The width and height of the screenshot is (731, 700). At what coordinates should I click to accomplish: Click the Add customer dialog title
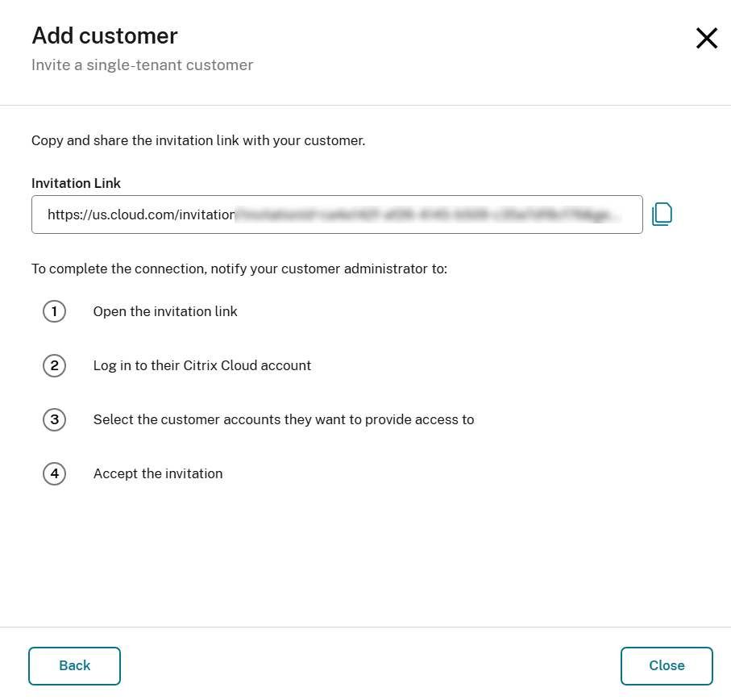tap(104, 35)
